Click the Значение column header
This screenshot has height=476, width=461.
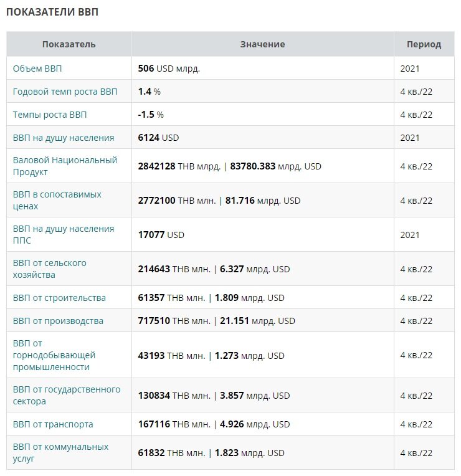click(x=262, y=44)
